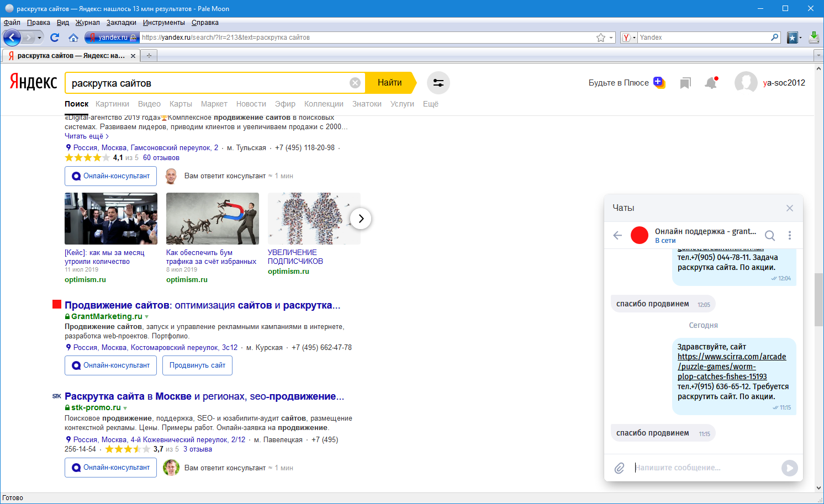The image size is (824, 504).
Task: Send the chat message with arrow button
Action: (x=790, y=468)
